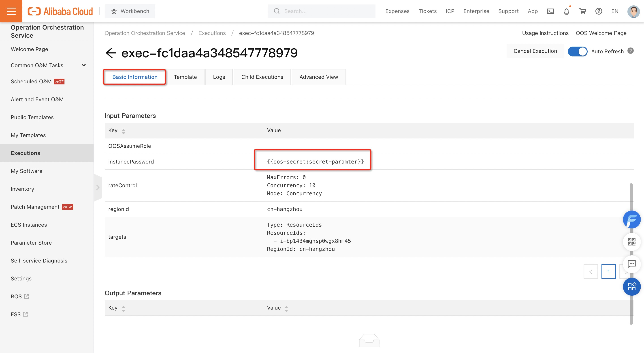This screenshot has width=644, height=353.
Task: Open the help question mark in top bar
Action: [599, 11]
